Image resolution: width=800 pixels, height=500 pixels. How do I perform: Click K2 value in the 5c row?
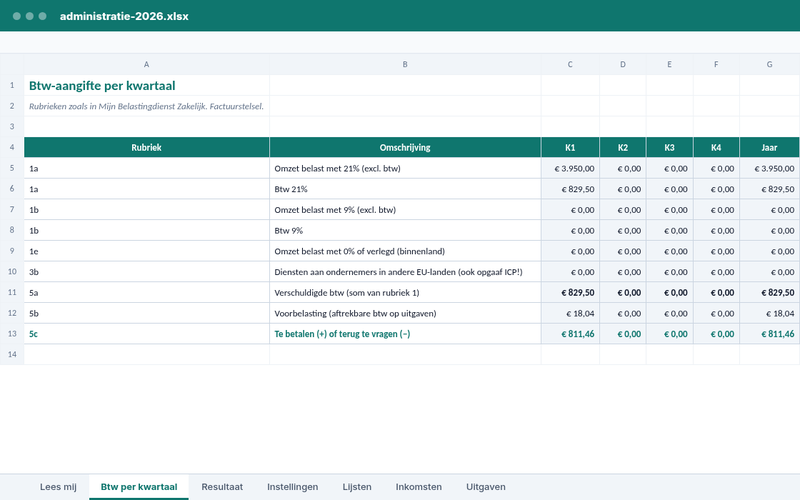[x=622, y=334]
